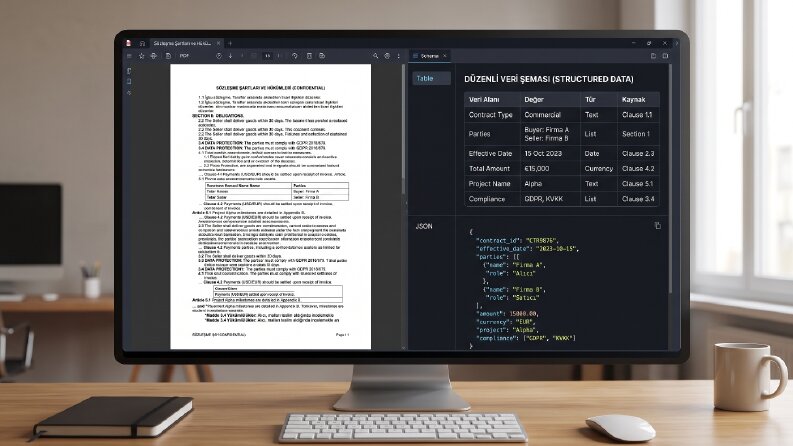Click the PDF document title heading
793x446 pixels.
[x=271, y=88]
